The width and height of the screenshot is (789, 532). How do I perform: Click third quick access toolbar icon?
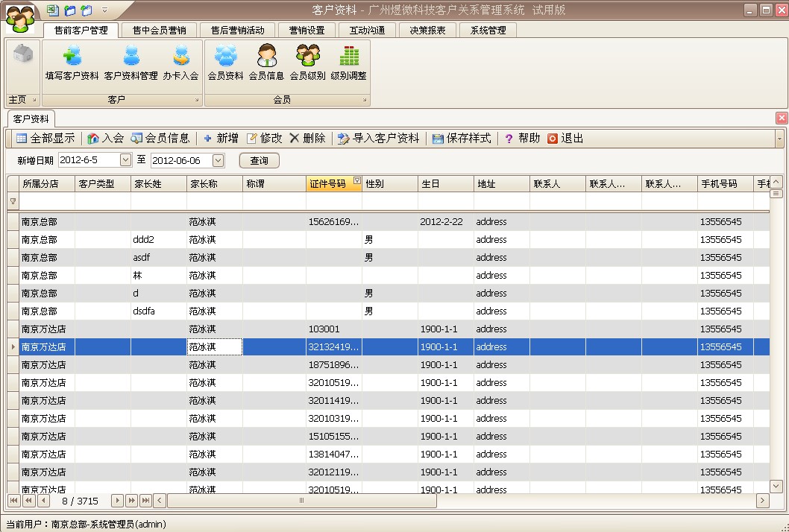click(x=87, y=10)
